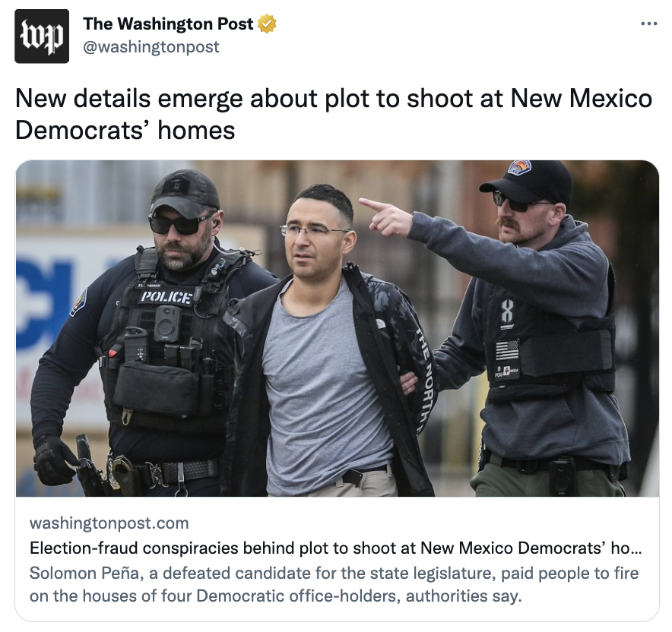Screen dimensions: 672x632
Task: Click the flag patch on right officer's vest
Action: click(x=507, y=350)
